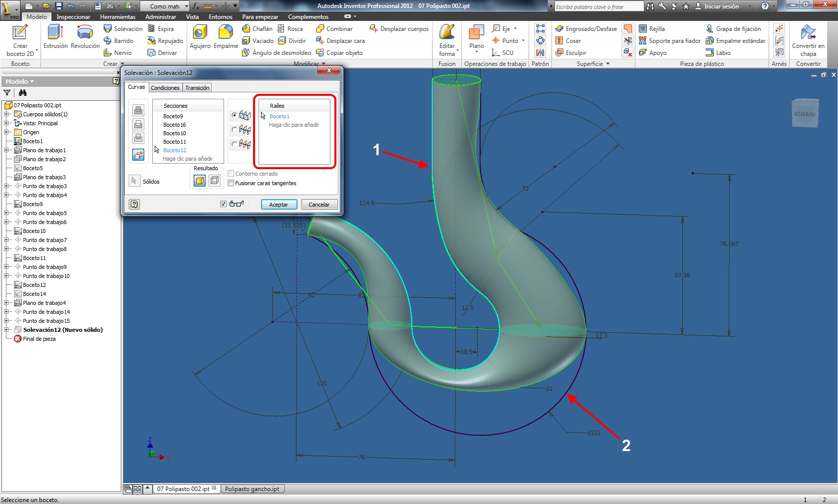Choose the Rejilla grill tool
The width and height of the screenshot is (838, 504).
652,28
